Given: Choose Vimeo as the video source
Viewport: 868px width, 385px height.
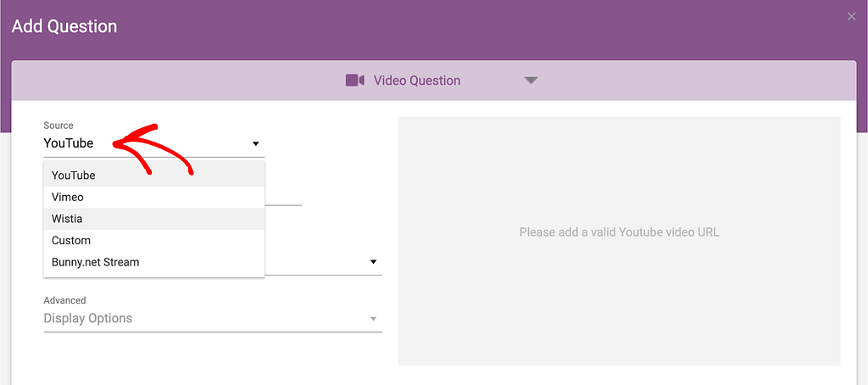Looking at the screenshot, I should (68, 197).
